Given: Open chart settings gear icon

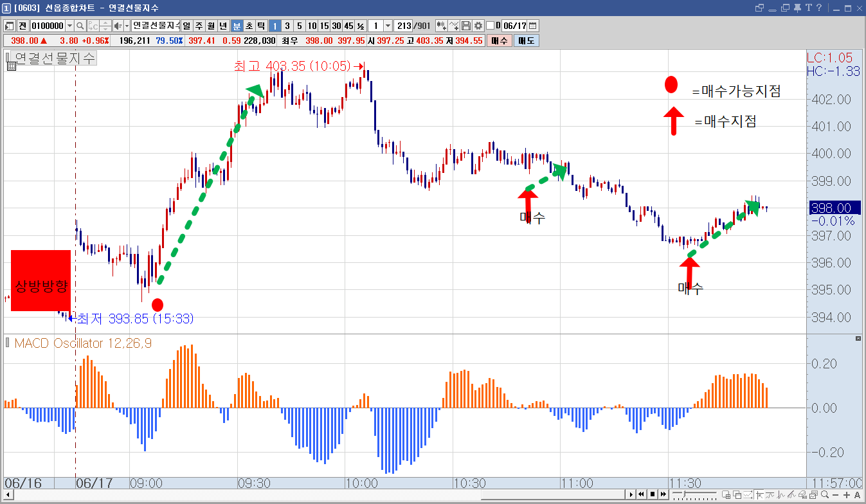Looking at the screenshot, I should pos(478,26).
